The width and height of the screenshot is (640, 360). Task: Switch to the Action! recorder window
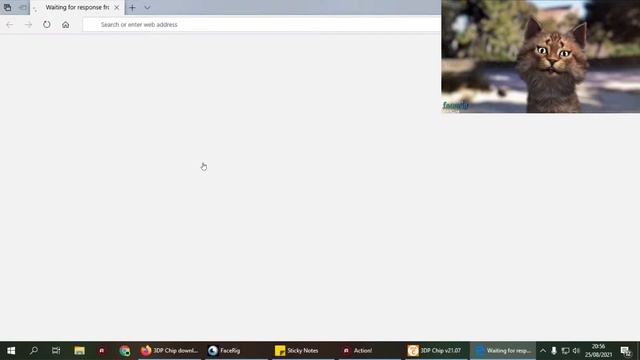pos(370,351)
